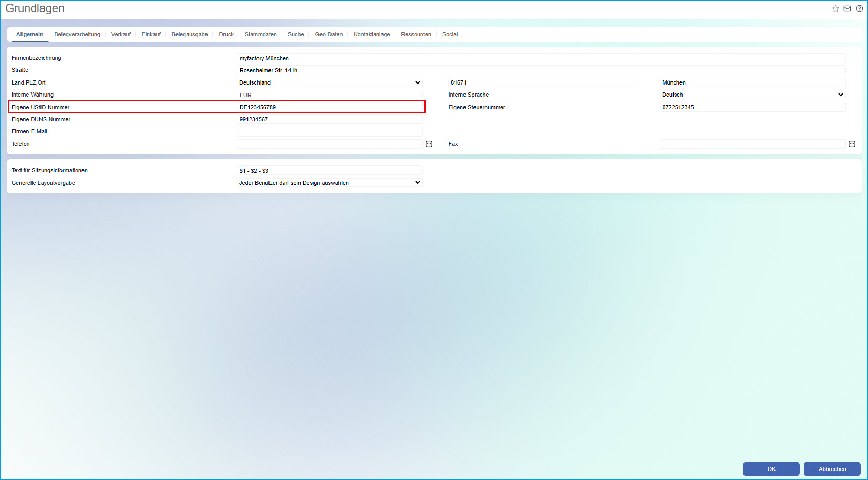Viewport: 868px width, 480px height.
Task: Open the Telefon details ellipsis button
Action: click(429, 144)
